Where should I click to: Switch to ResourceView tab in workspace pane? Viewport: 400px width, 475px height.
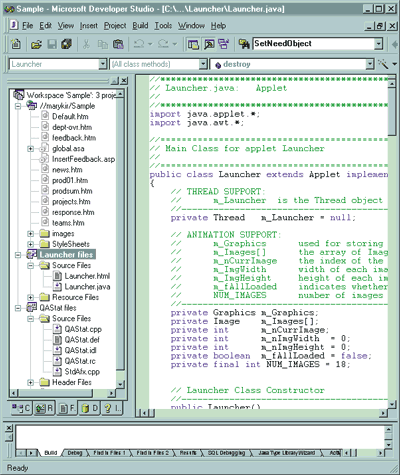pos(44,408)
